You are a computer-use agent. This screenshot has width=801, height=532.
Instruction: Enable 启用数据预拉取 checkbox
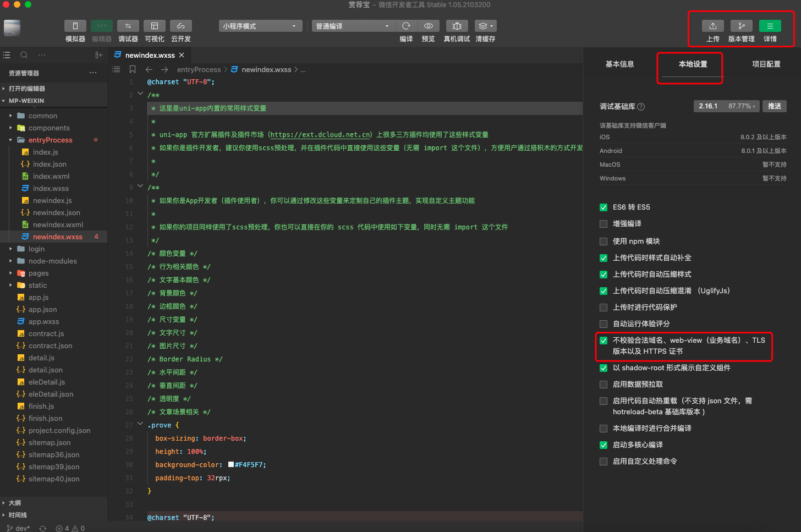pos(604,385)
